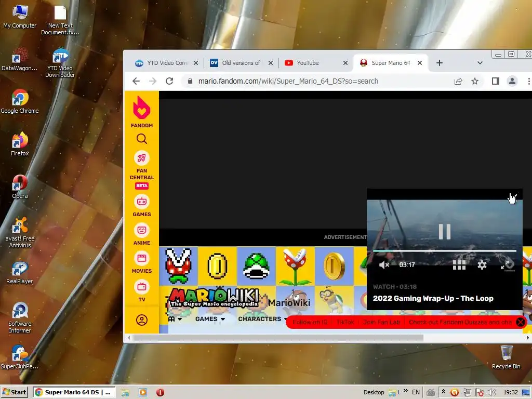Select Recycle Bin desktop icon

click(506, 357)
